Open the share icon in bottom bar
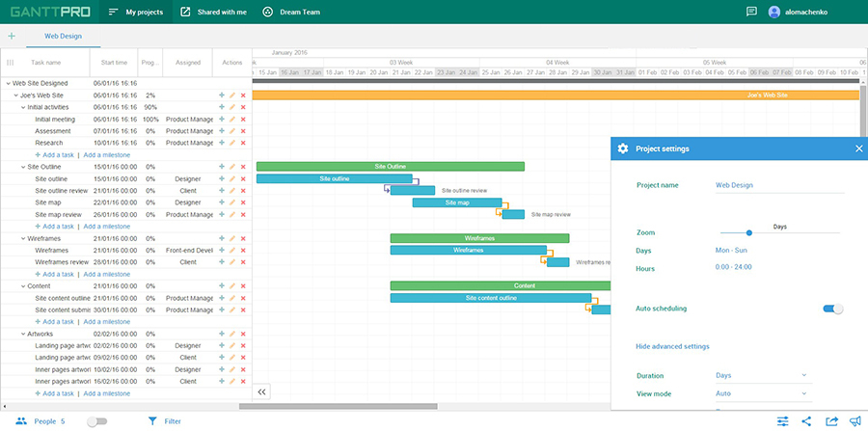 tap(806, 421)
